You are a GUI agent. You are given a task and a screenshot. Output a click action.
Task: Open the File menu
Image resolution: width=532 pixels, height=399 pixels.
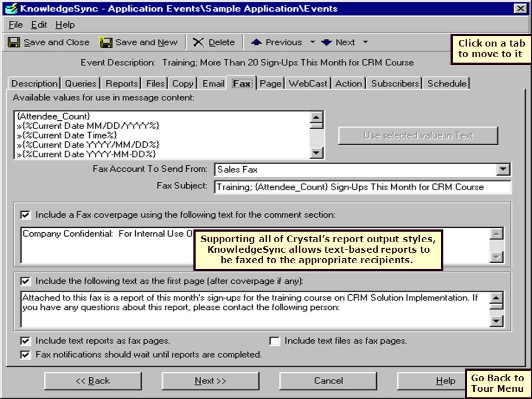pos(16,25)
